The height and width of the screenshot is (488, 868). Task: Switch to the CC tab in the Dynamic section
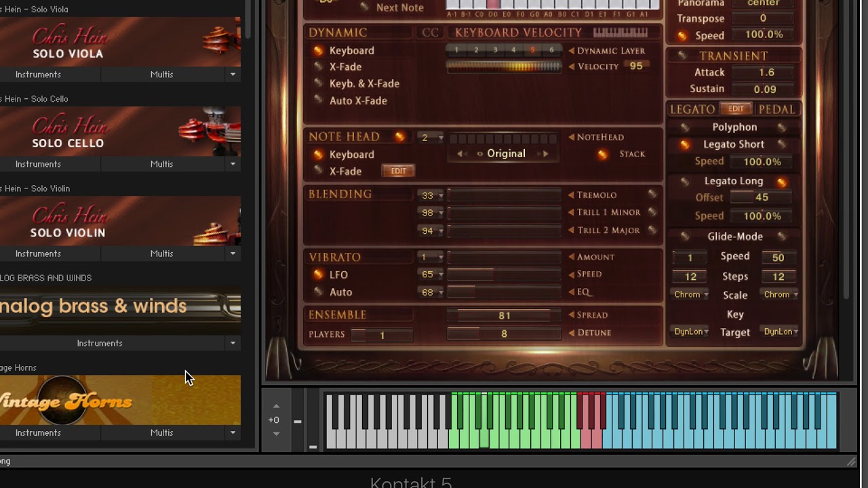click(430, 33)
